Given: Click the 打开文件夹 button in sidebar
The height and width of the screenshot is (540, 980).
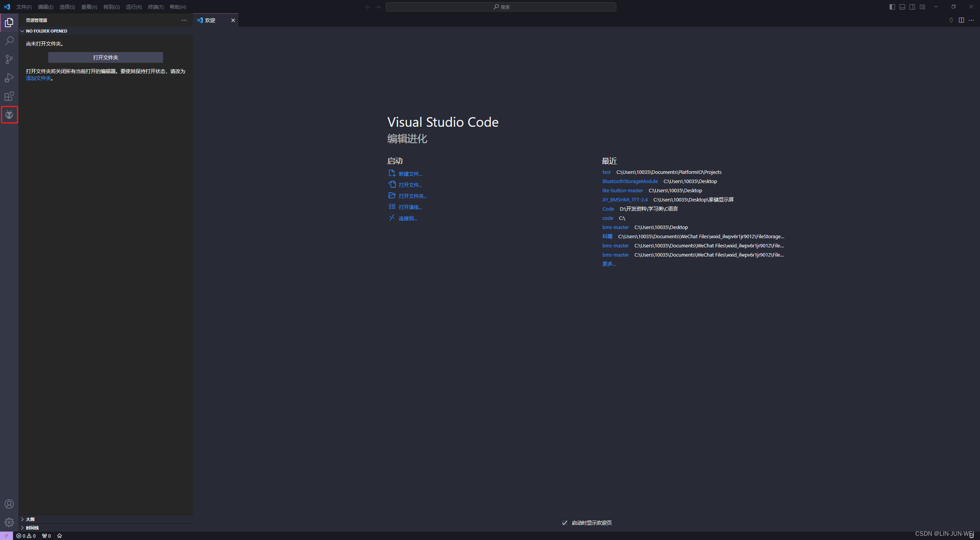Looking at the screenshot, I should click(x=105, y=57).
